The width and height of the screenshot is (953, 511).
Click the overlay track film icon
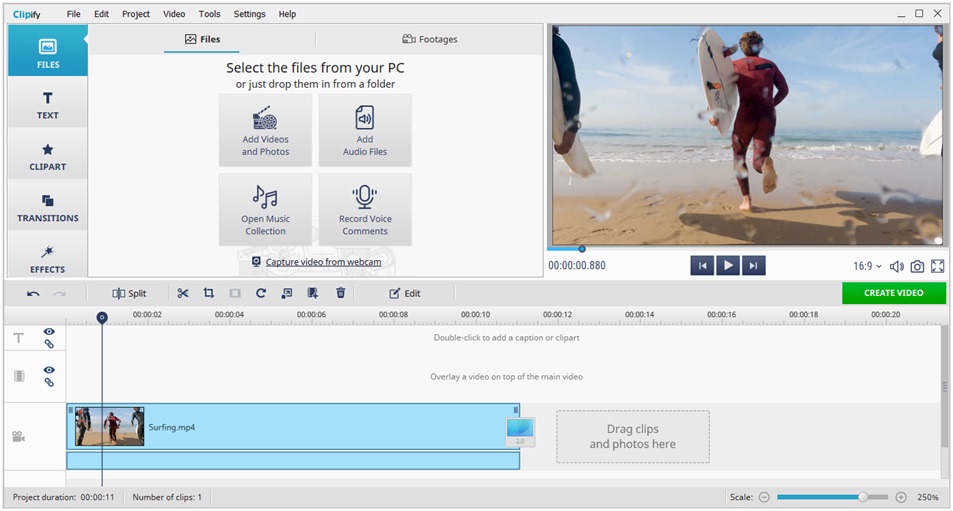coord(19,376)
